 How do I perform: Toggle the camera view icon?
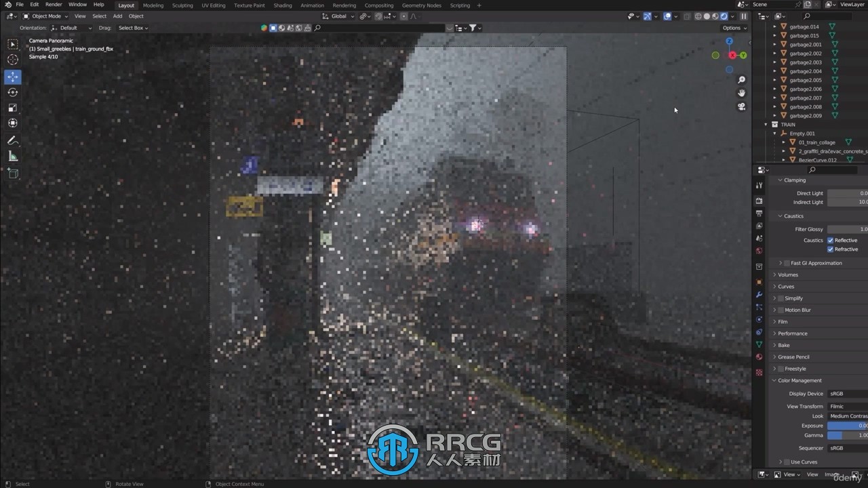(742, 106)
